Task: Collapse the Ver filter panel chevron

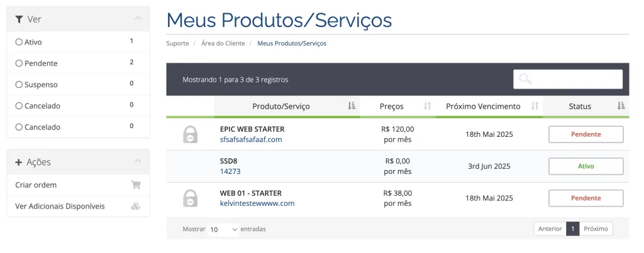Action: tap(138, 18)
